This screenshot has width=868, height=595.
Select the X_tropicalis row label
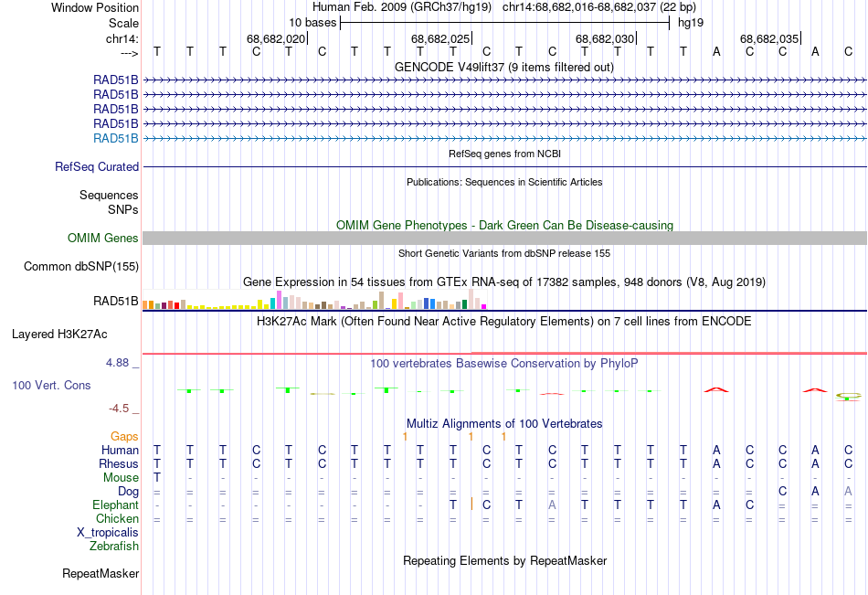point(108,533)
